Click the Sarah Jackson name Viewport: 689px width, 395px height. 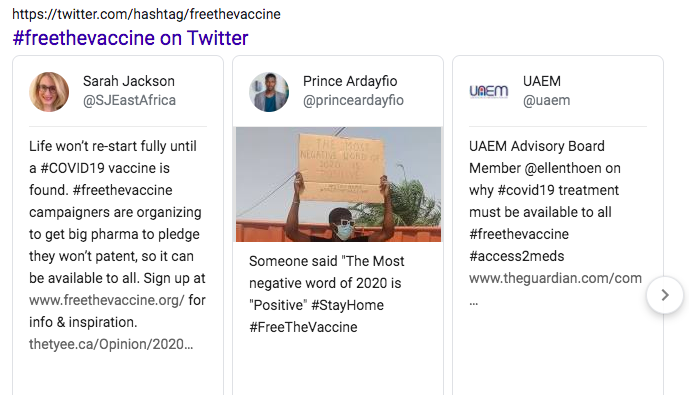[129, 81]
